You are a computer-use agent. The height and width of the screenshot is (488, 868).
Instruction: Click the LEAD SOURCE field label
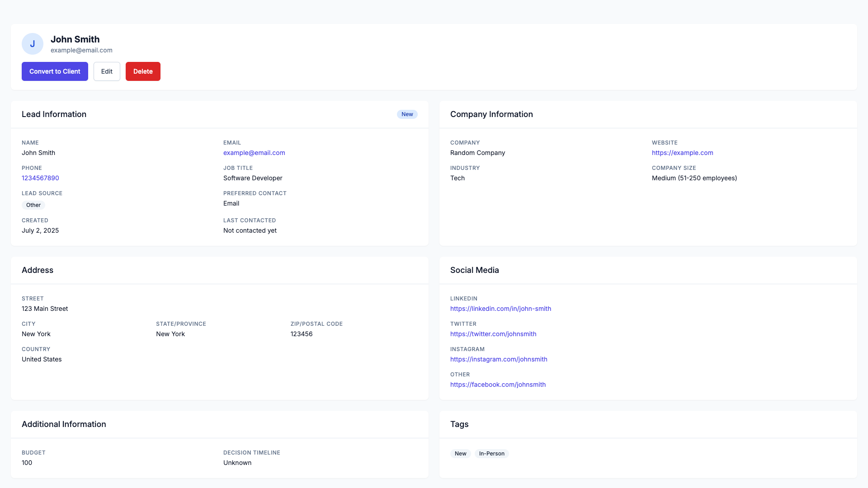(42, 193)
